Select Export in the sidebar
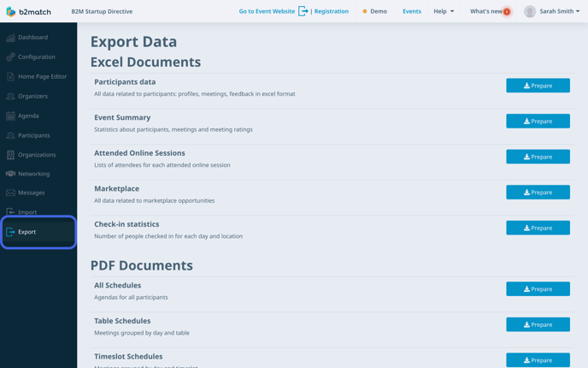Image resolution: width=588 pixels, height=368 pixels. 38,232
